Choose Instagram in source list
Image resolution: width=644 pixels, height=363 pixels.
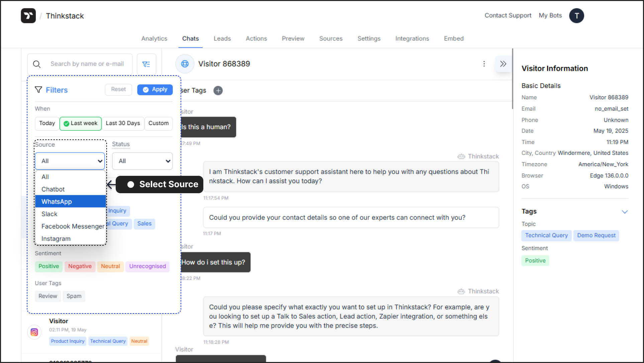[71, 239]
